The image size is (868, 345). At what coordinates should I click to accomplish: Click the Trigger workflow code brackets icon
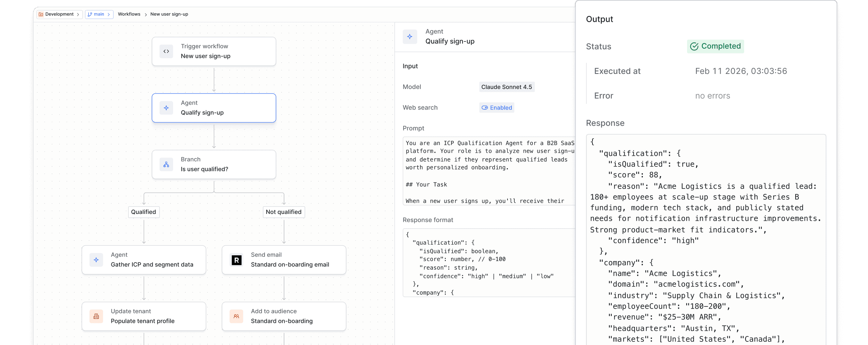[166, 51]
